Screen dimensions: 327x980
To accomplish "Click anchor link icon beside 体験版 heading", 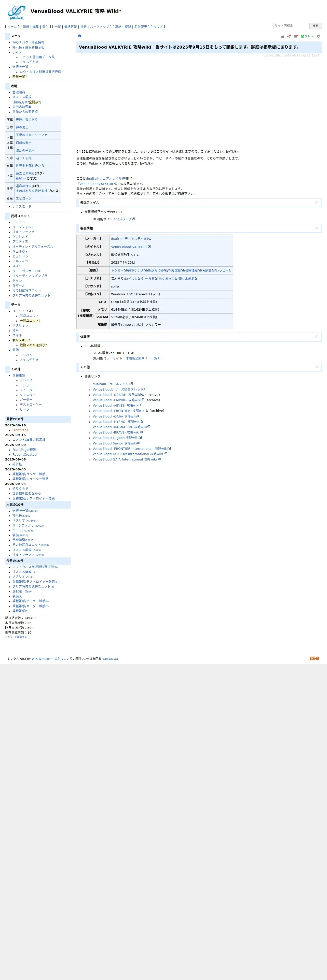I will click(x=316, y=337).
